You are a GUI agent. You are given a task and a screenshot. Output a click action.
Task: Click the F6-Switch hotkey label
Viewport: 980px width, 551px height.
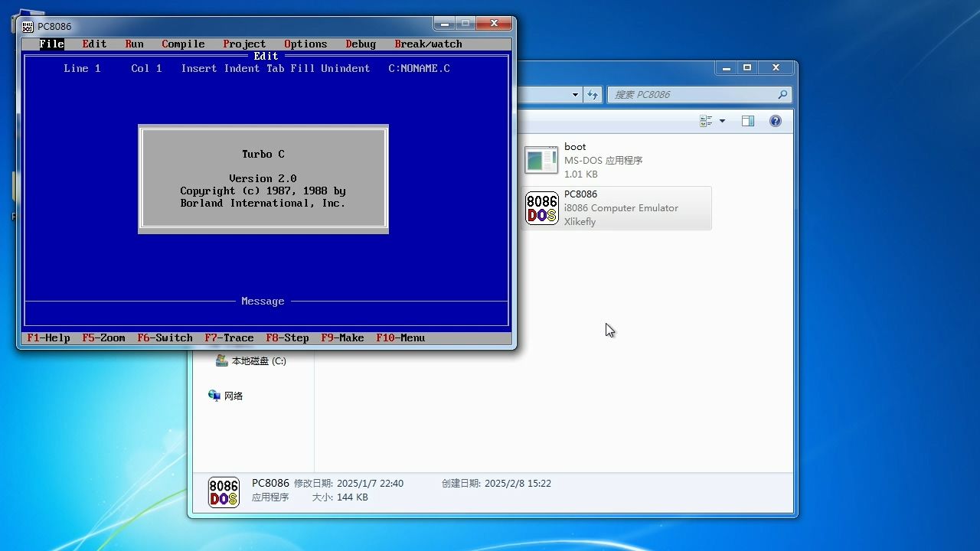coord(165,338)
